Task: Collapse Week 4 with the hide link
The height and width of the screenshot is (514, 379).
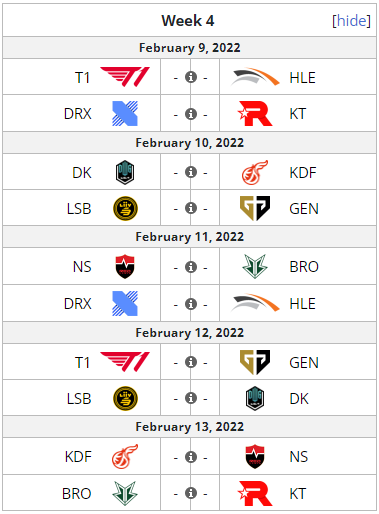Action: pyautogui.click(x=351, y=21)
